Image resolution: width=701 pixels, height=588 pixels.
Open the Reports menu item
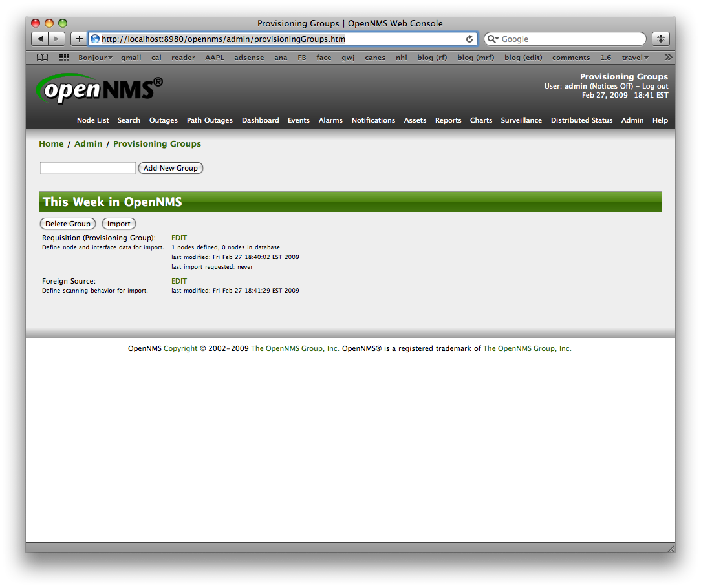click(448, 120)
